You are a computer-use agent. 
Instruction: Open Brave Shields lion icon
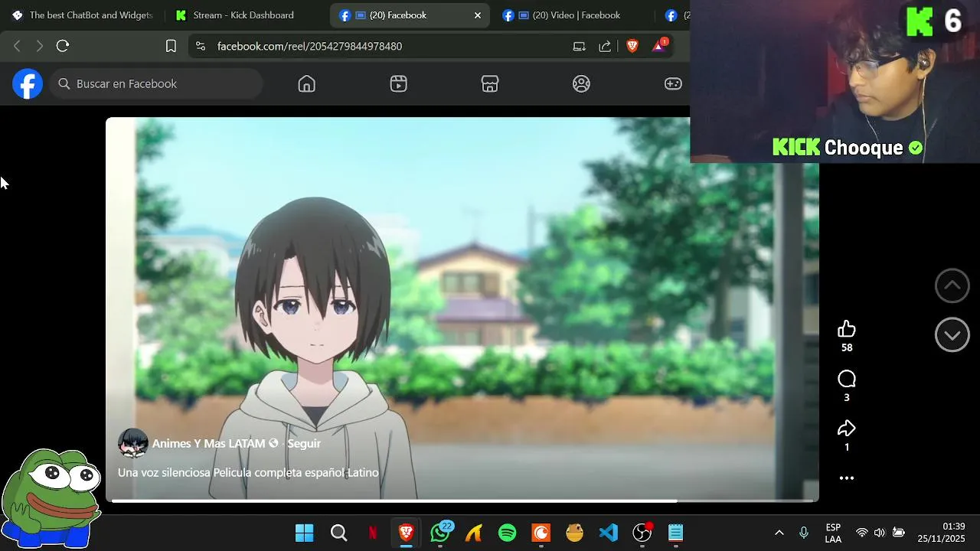632,46
